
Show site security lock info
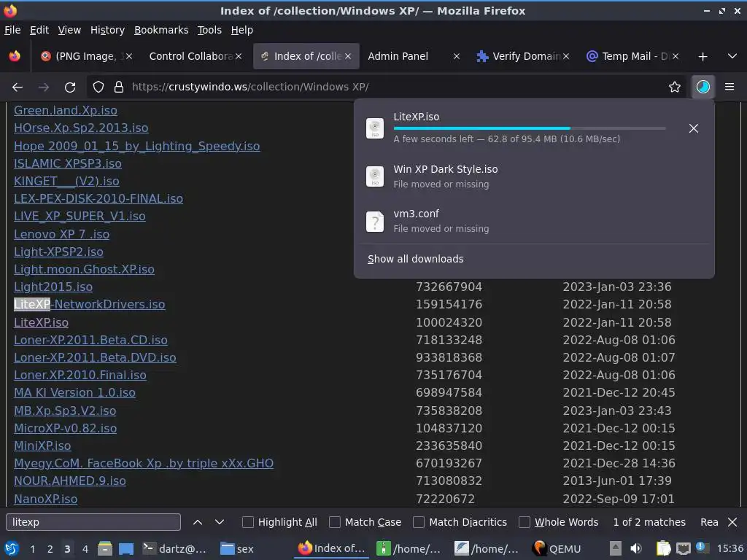tap(119, 87)
